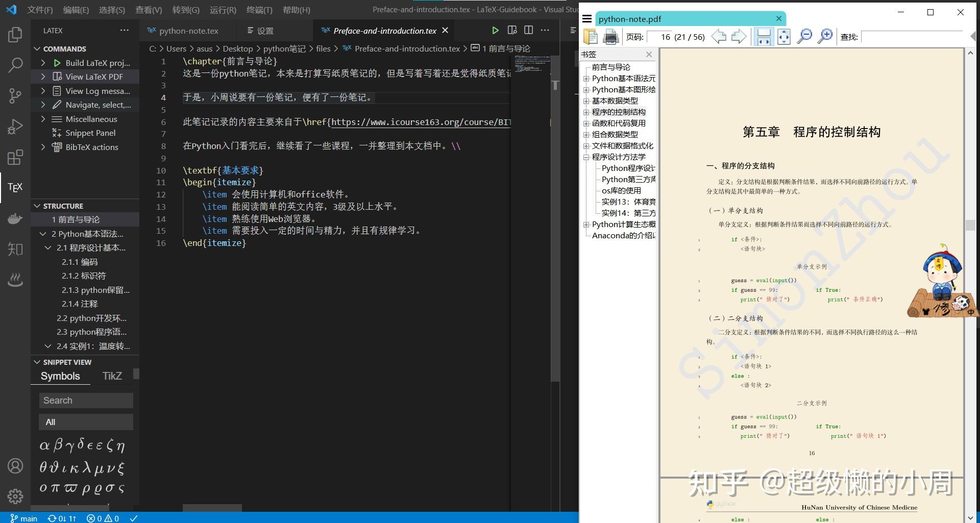The image size is (980, 523).
Task: Open the Source Control view
Action: click(x=15, y=96)
